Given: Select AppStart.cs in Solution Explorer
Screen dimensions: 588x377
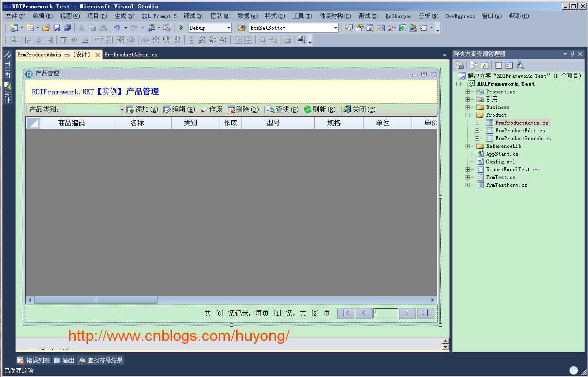Looking at the screenshot, I should [502, 154].
